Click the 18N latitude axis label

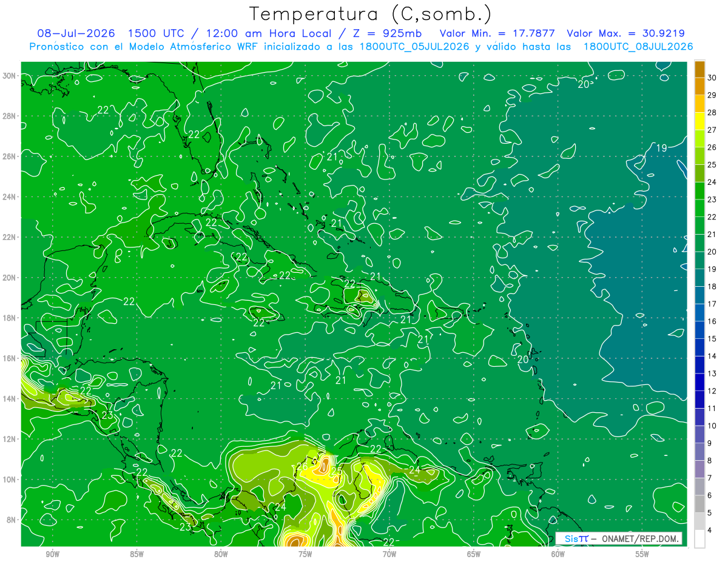click(x=9, y=318)
